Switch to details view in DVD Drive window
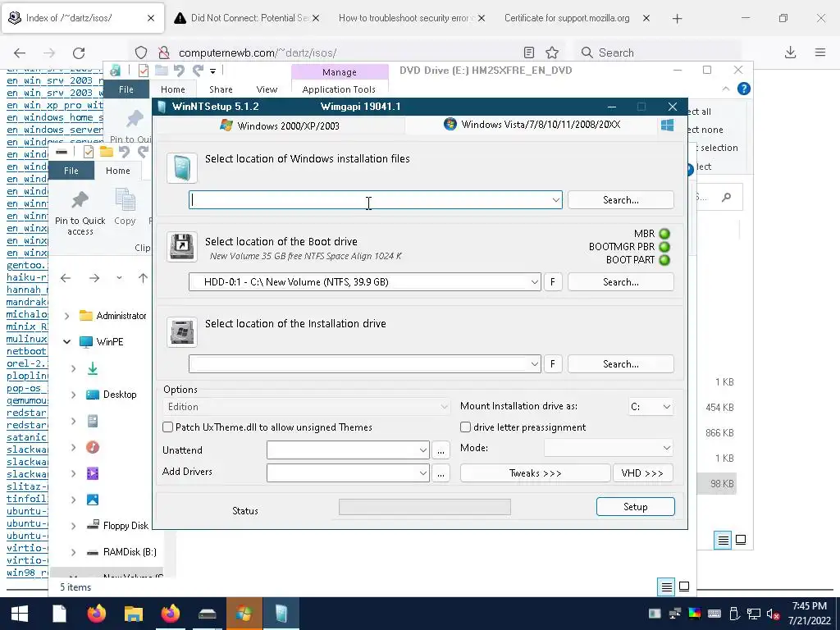This screenshot has width=840, height=630. [x=724, y=540]
